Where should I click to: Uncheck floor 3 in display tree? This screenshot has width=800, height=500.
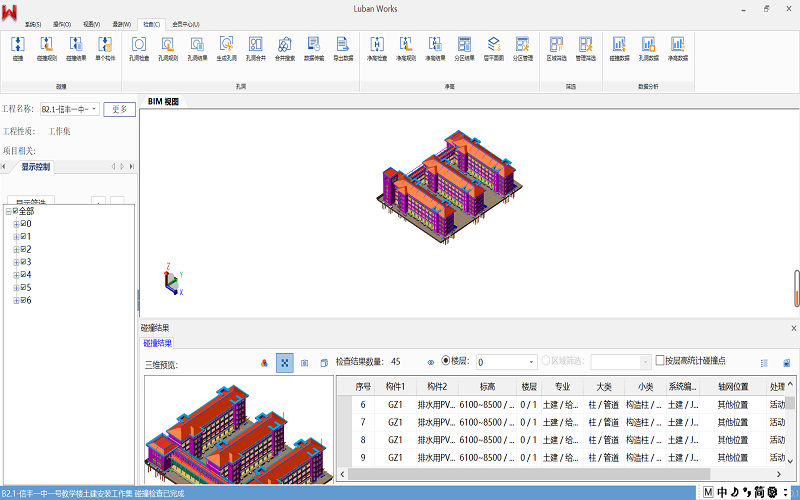[x=23, y=262]
